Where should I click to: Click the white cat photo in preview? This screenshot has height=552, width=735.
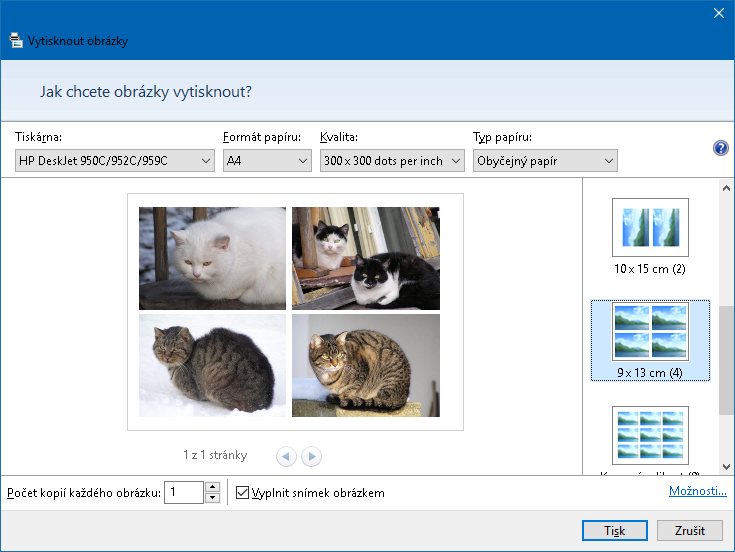click(x=212, y=258)
